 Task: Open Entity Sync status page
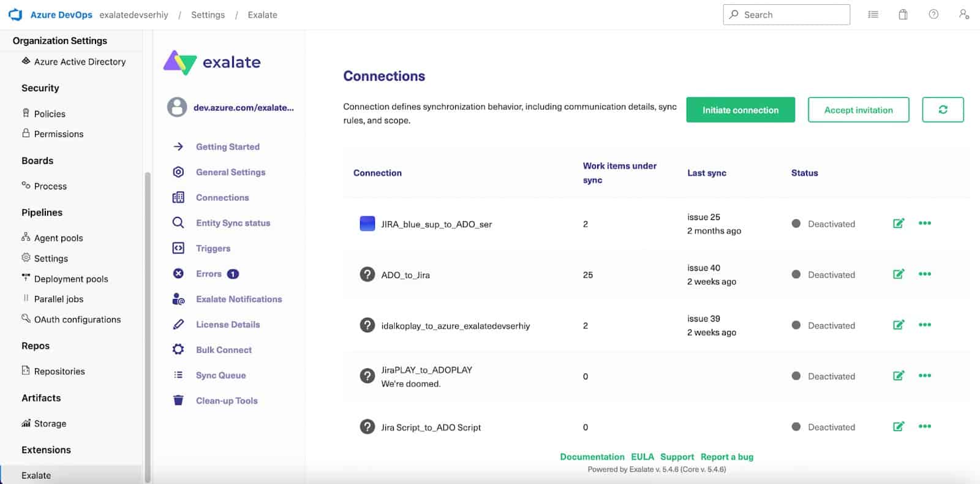(x=233, y=223)
